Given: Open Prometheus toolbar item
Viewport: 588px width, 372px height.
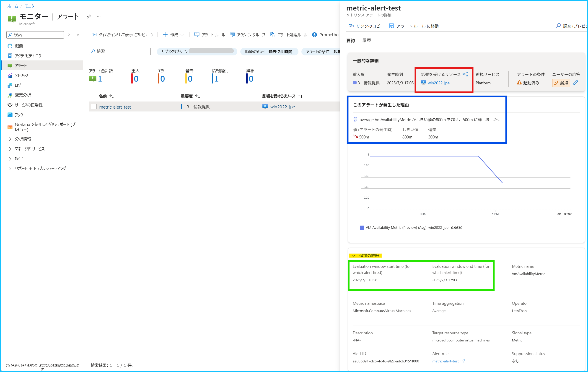Looking at the screenshot, I should point(326,35).
